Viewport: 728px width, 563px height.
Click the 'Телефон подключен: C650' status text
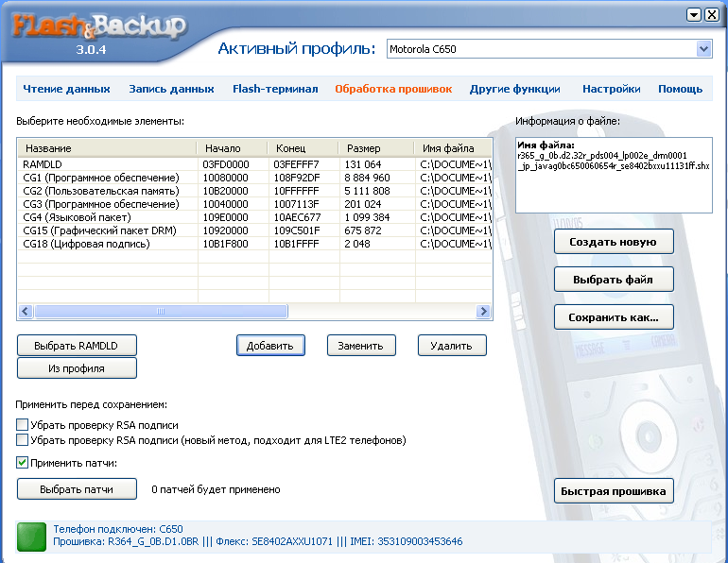tap(118, 529)
